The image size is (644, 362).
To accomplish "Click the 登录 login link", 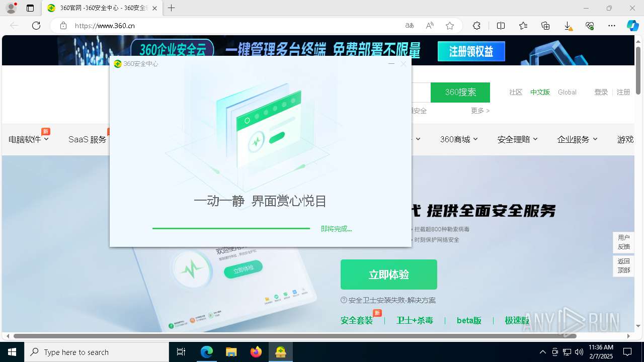I will click(x=601, y=92).
